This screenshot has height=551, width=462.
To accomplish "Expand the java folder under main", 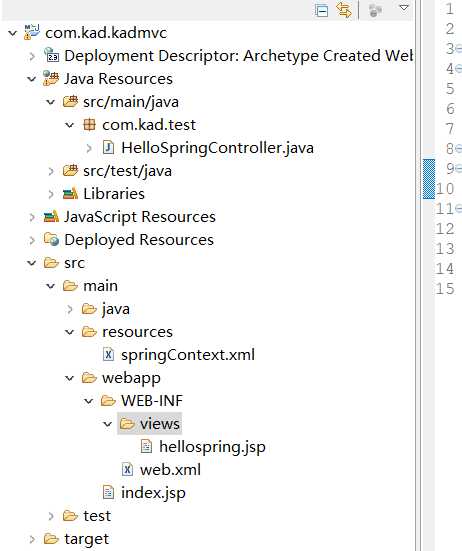I will coord(70,309).
